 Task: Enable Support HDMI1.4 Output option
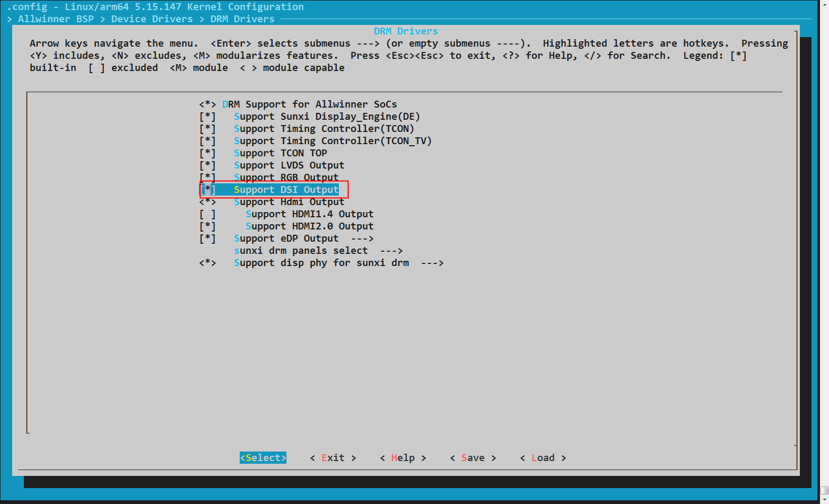[x=309, y=214]
